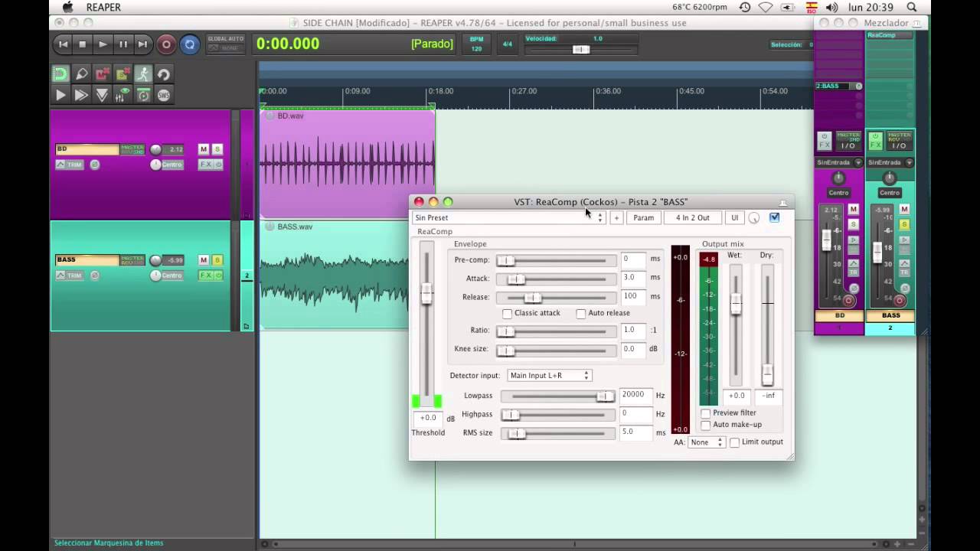Open FX button on BASS track panel
980x551 pixels.
pos(205,275)
